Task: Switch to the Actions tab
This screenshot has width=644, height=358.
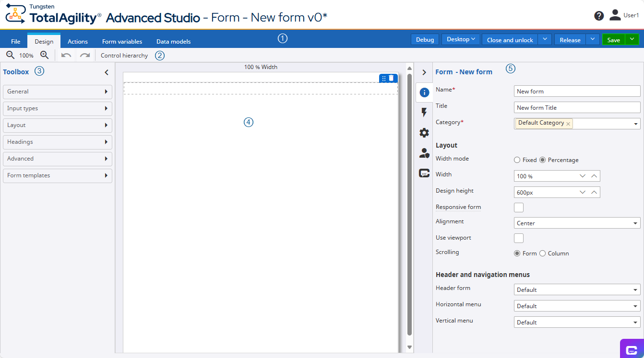Action: click(77, 41)
